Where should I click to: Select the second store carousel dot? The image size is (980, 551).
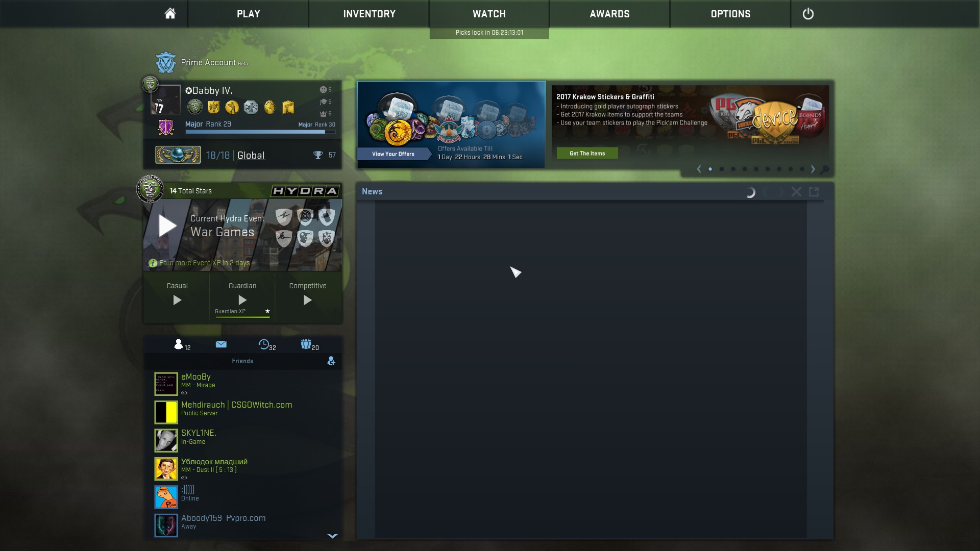[x=722, y=169]
